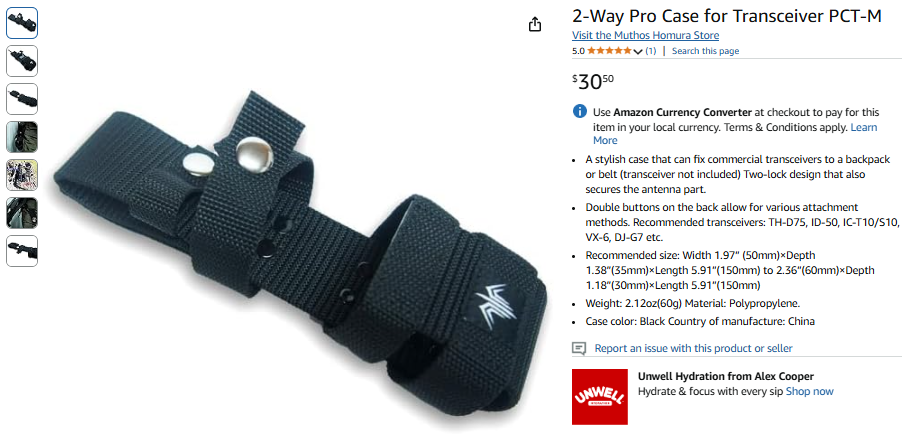Expand the ratings dropdown chevron
Image resolution: width=907 pixels, height=434 pixels.
coord(638,52)
